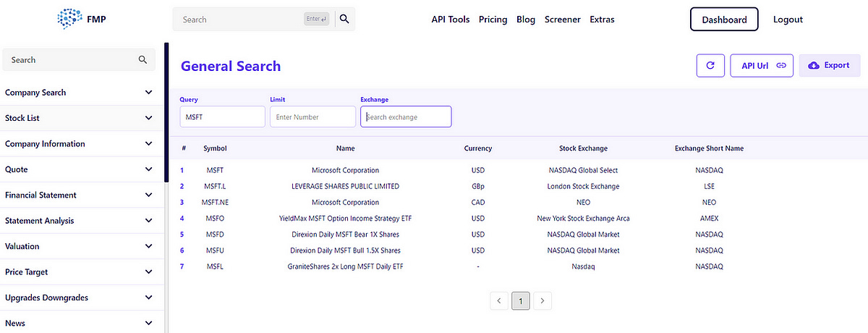The width and height of the screenshot is (868, 333).
Task: Click the MSFO symbol cell
Action: [215, 219]
